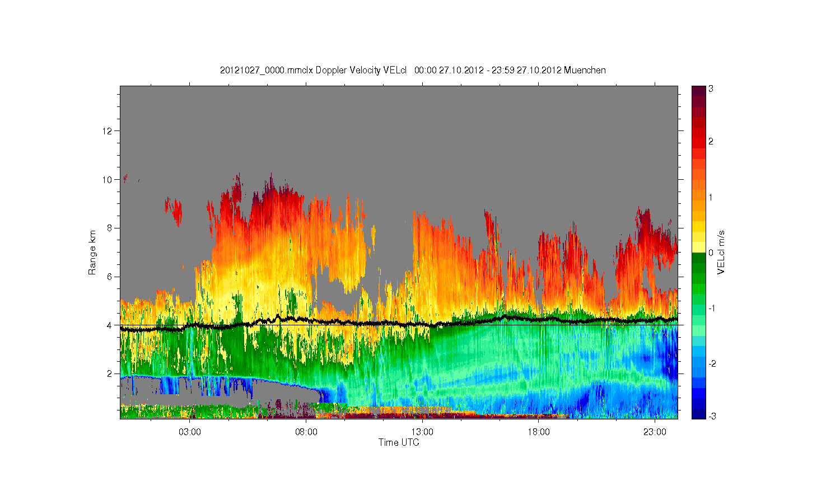The image size is (840, 504).
Task: Click the 10 km range tick label
Action: click(x=108, y=180)
